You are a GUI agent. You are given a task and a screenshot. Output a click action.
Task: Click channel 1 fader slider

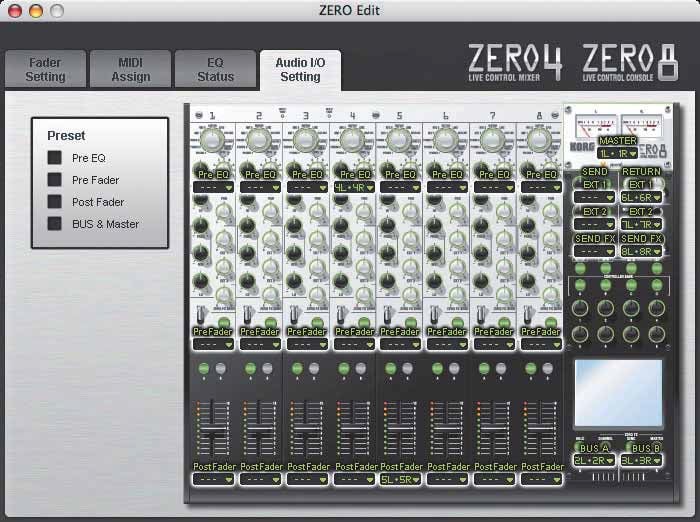[x=213, y=430]
